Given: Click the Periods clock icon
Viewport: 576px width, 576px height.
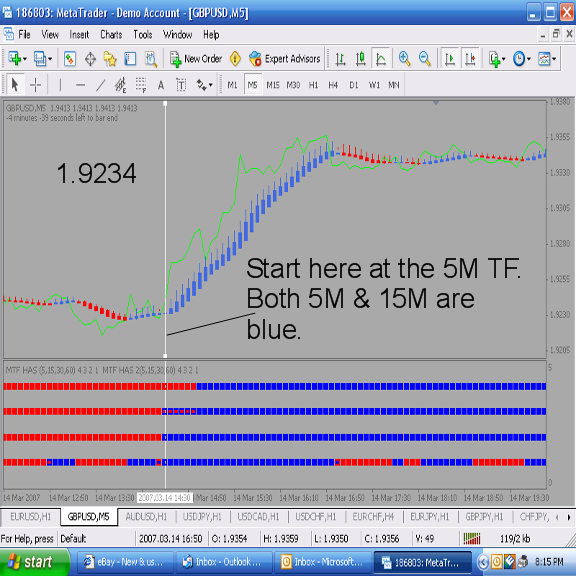Looking at the screenshot, I should [x=519, y=59].
